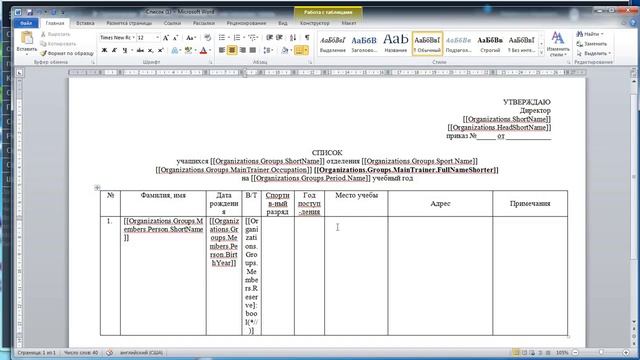640x360 pixels.
Task: Decrease font size with the shrink-font icon
Action: click(x=176, y=38)
